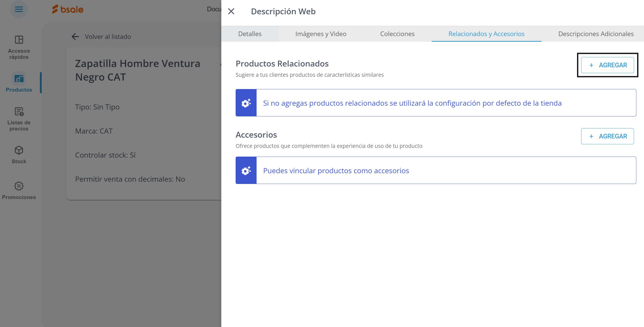The width and height of the screenshot is (644, 327).
Task: Open the Imágenes y Video tab
Action: coord(321,34)
